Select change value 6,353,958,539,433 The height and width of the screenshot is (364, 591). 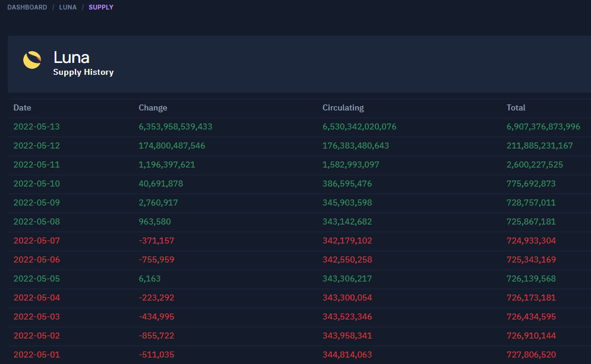175,126
